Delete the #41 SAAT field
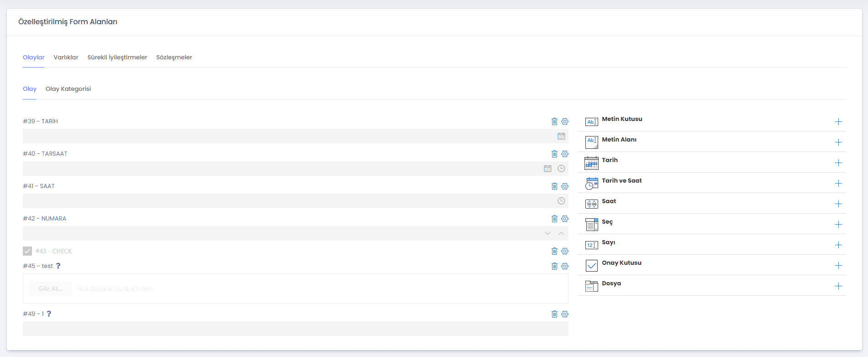The width and height of the screenshot is (868, 357). [554, 186]
